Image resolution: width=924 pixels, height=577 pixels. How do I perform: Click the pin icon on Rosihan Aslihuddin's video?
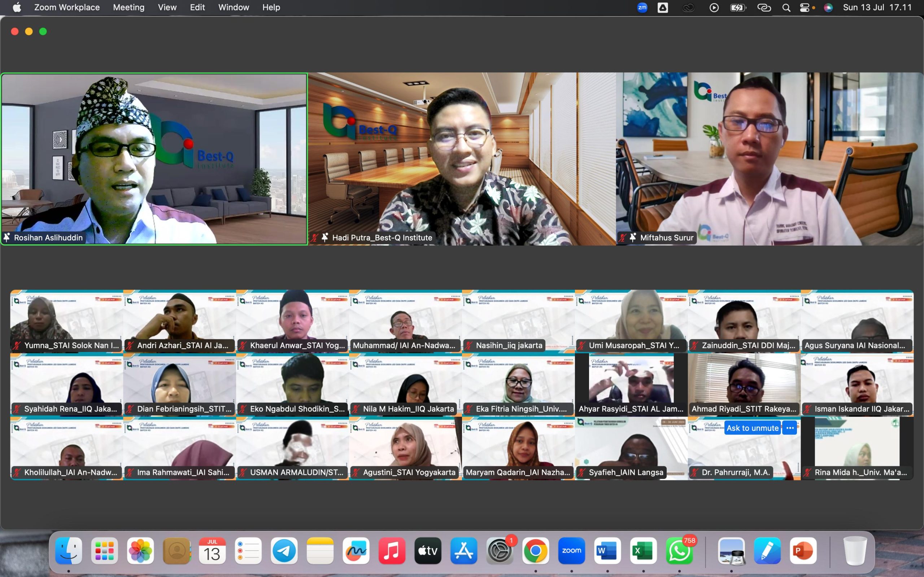[7, 237]
